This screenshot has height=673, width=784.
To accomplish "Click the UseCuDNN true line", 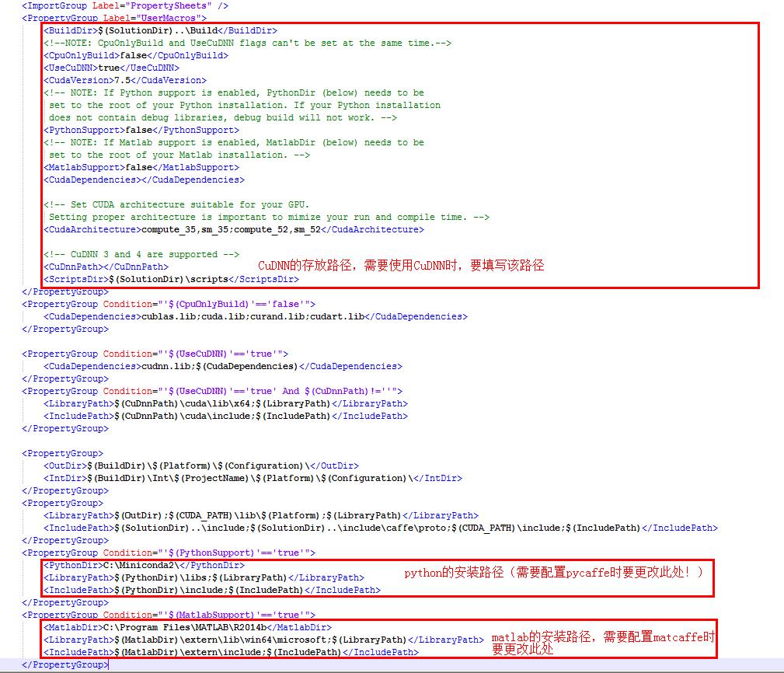I will point(111,68).
